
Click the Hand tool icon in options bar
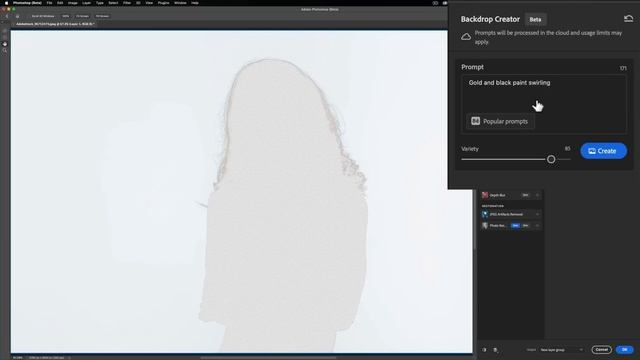(x=17, y=16)
